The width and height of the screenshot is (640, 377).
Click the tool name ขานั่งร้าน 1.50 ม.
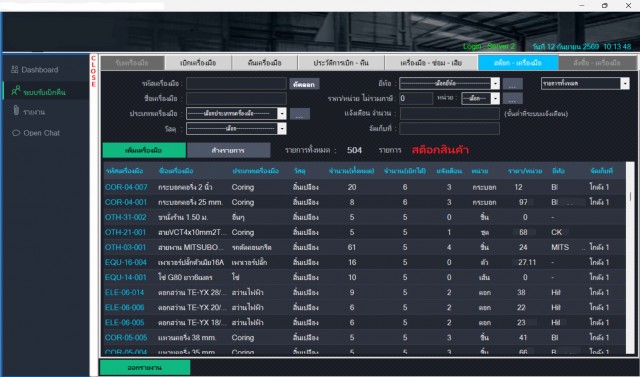tap(183, 217)
